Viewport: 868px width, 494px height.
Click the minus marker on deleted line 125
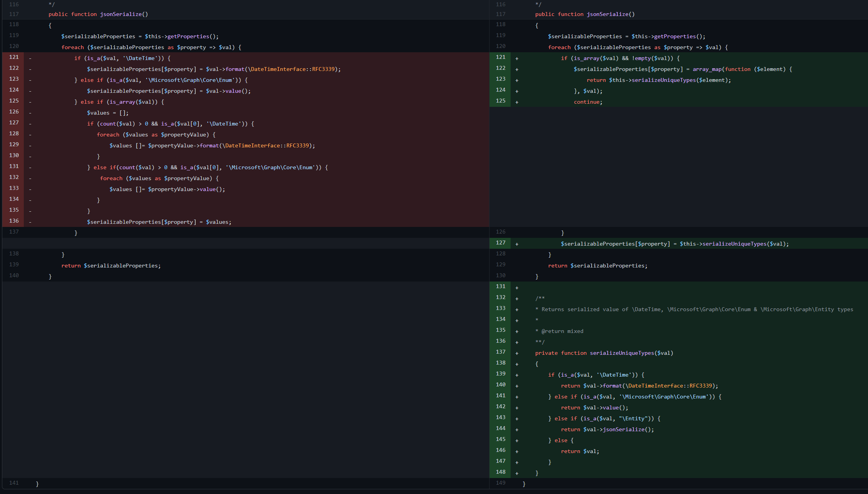(30, 102)
